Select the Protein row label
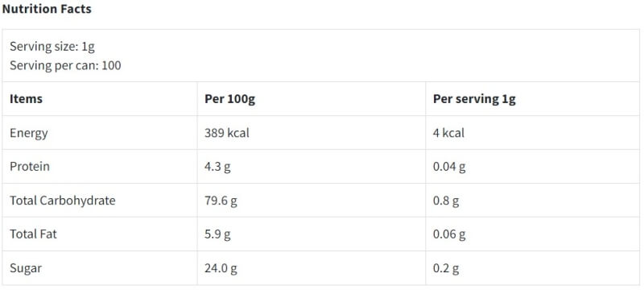Screen dimensions: 644x290 click(x=30, y=167)
